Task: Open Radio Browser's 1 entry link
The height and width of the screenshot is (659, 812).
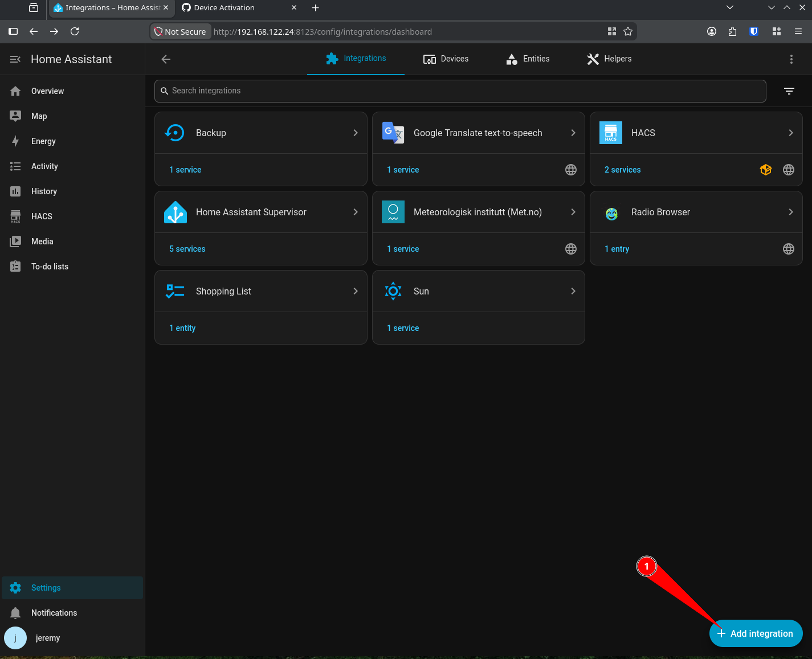Action: [617, 249]
